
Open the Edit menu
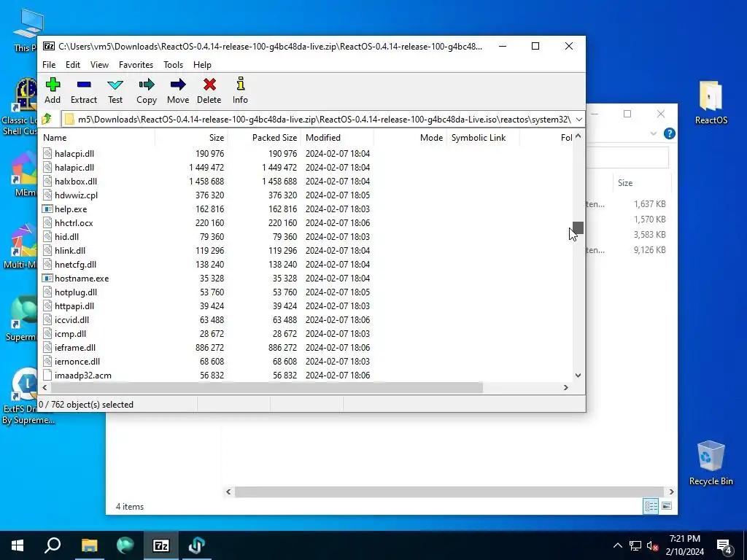coord(72,65)
